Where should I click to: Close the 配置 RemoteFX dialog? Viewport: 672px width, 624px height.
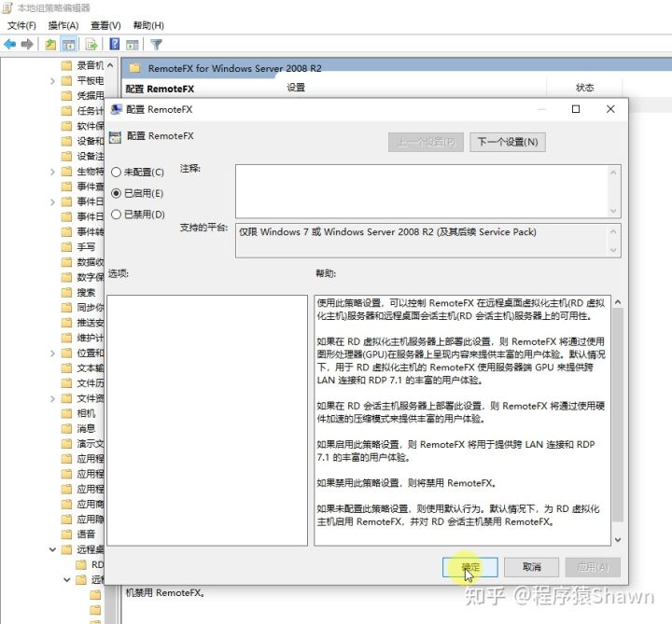[610, 109]
